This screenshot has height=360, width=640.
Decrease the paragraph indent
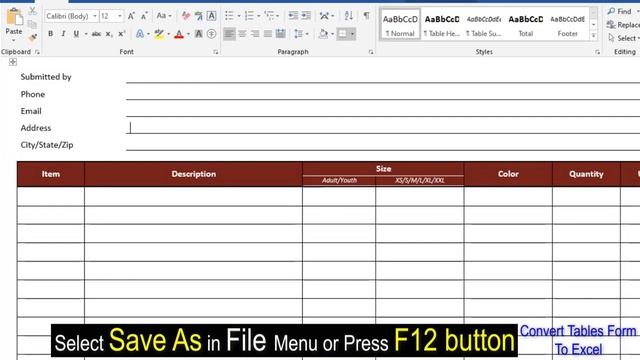pyautogui.click(x=293, y=16)
